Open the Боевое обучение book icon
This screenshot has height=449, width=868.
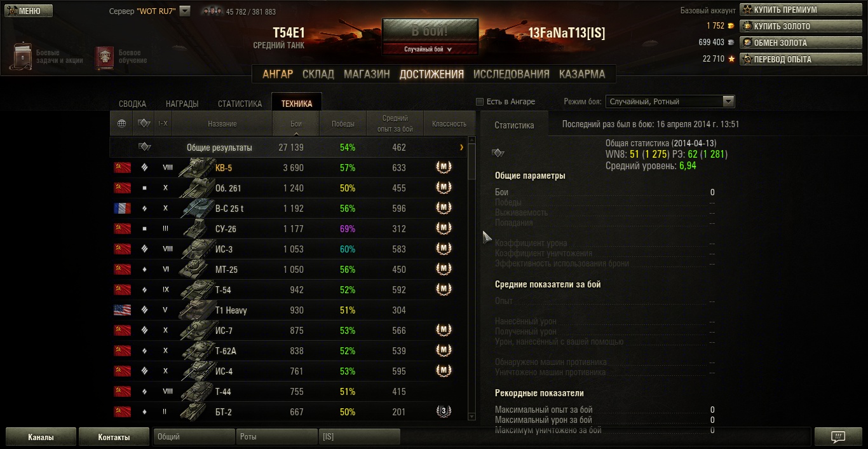pyautogui.click(x=105, y=57)
